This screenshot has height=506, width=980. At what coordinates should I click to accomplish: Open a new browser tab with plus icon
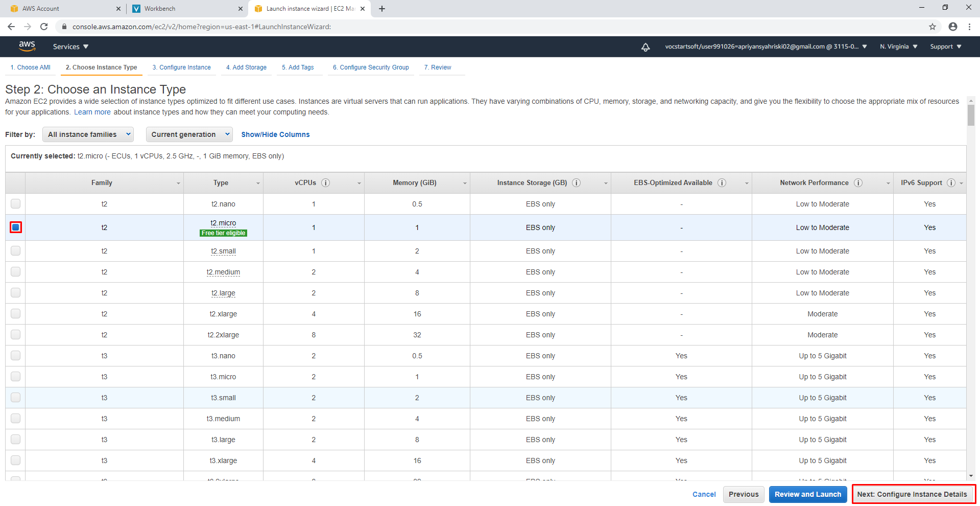[382, 9]
